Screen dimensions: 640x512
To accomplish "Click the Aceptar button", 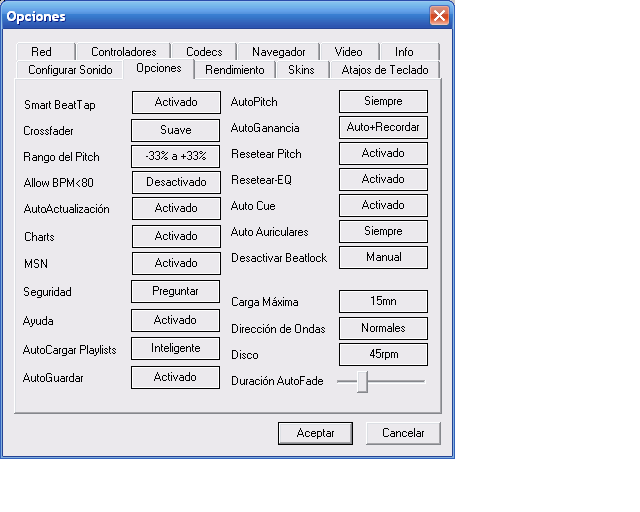I will (315, 433).
